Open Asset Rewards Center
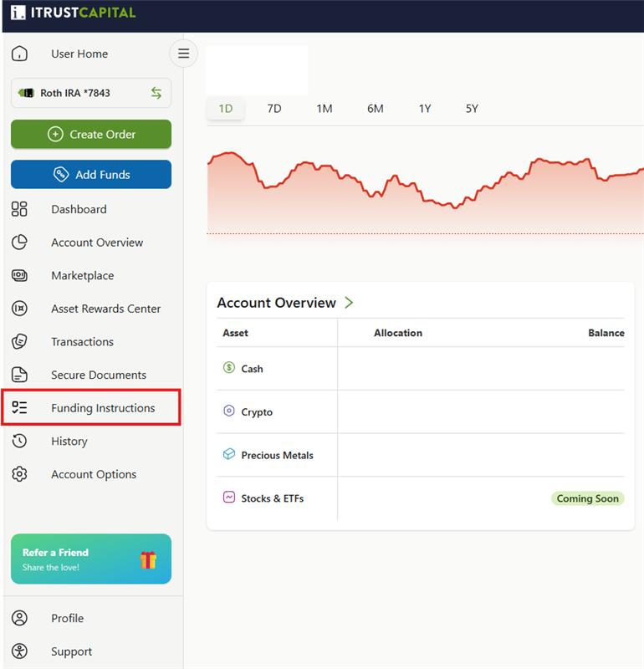This screenshot has height=669, width=644. tap(106, 309)
